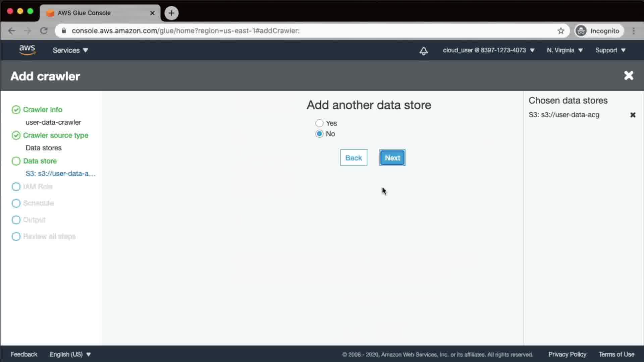Remove the S3 user-data-acg chosen data store
The width and height of the screenshot is (644, 362).
point(633,115)
